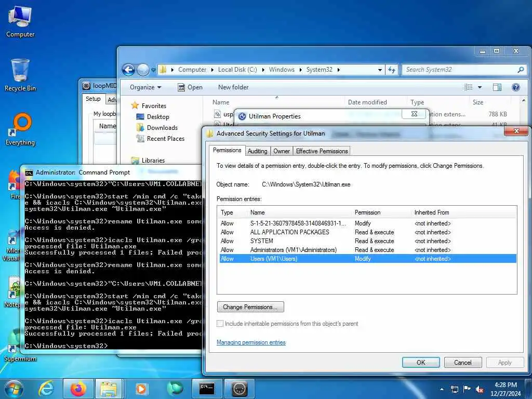The width and height of the screenshot is (532, 399).
Task: Toggle the preview pane icon
Action: point(497,87)
